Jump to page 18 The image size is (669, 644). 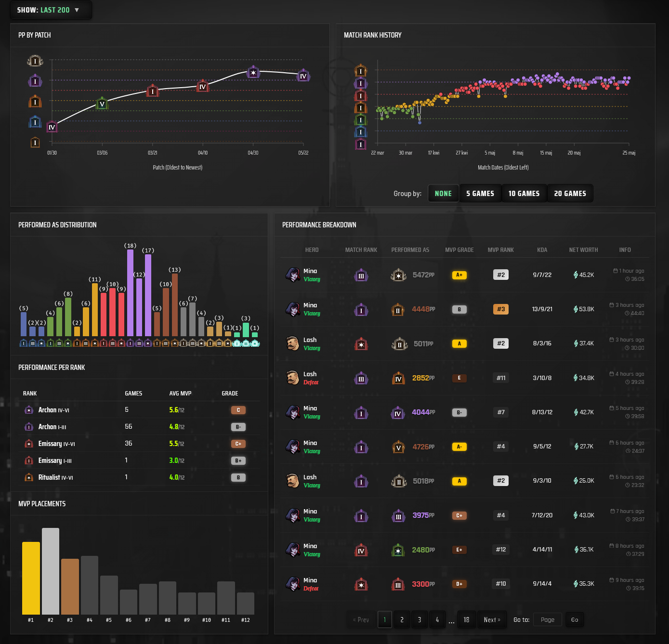click(x=466, y=619)
